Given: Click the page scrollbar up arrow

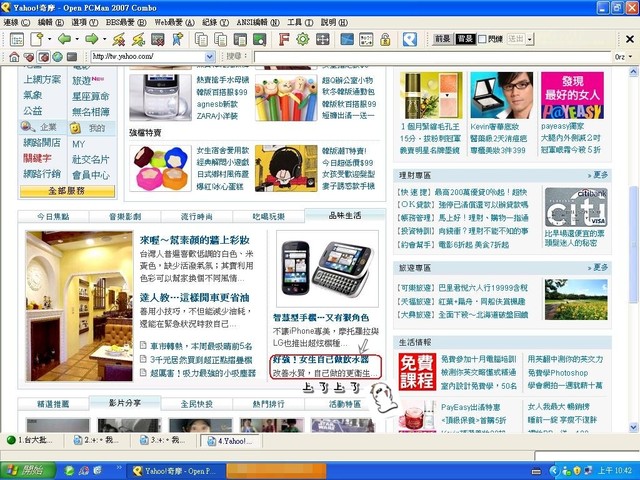Looking at the screenshot, I should [633, 72].
